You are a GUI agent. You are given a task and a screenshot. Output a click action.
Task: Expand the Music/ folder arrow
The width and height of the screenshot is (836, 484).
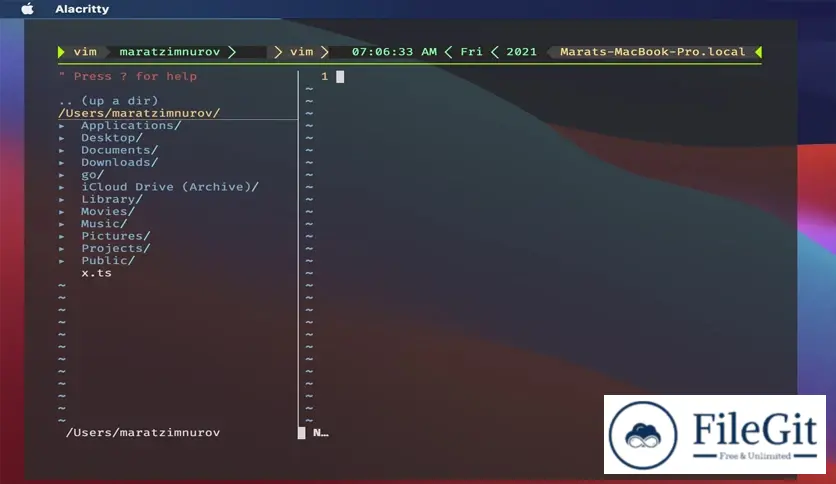pyautogui.click(x=62, y=224)
